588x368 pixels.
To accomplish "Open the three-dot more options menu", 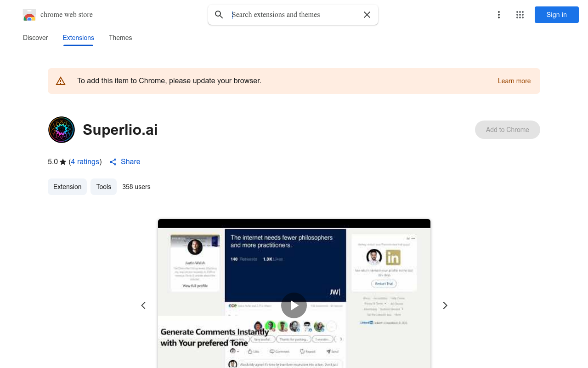I will pos(499,15).
